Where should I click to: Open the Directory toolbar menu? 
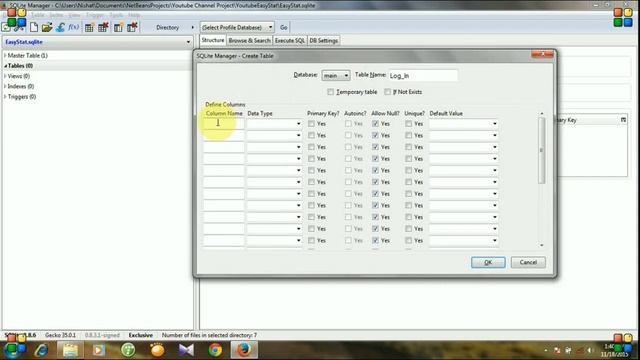click(x=175, y=27)
